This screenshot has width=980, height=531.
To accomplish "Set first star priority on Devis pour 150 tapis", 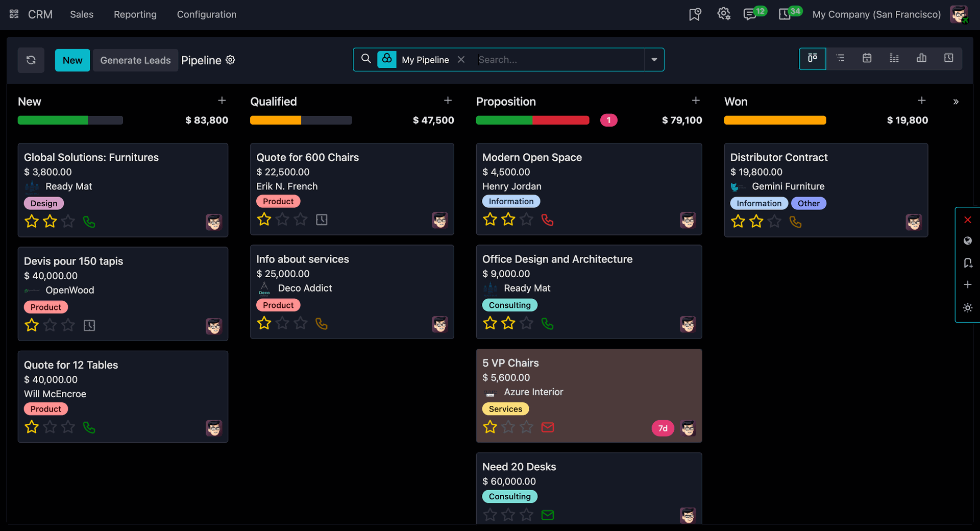I will pyautogui.click(x=32, y=325).
